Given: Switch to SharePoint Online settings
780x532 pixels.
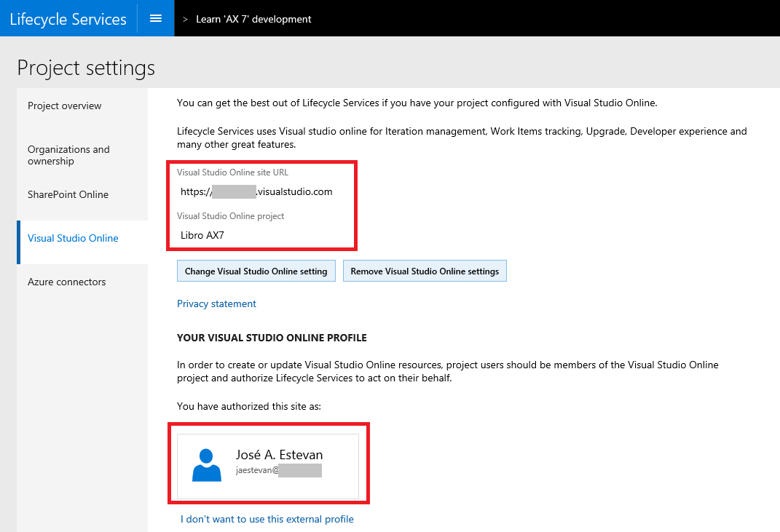Looking at the screenshot, I should (68, 194).
